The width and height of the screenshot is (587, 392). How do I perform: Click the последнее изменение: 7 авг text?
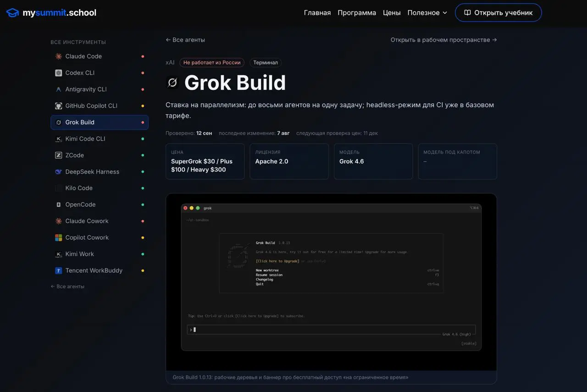pos(254,133)
